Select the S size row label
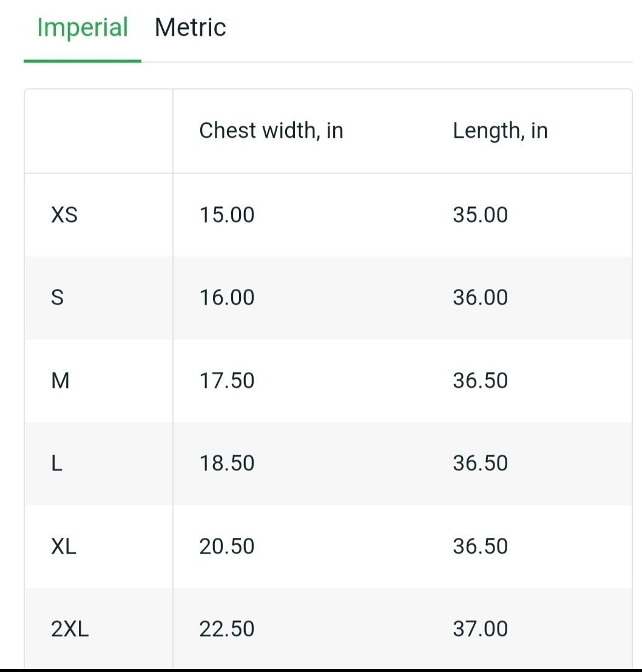The image size is (642, 672). (x=58, y=297)
